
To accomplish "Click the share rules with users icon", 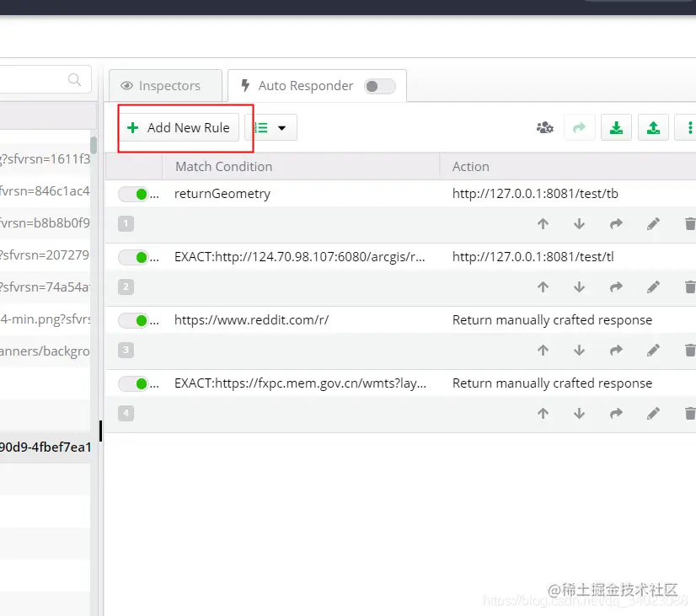I will click(544, 128).
